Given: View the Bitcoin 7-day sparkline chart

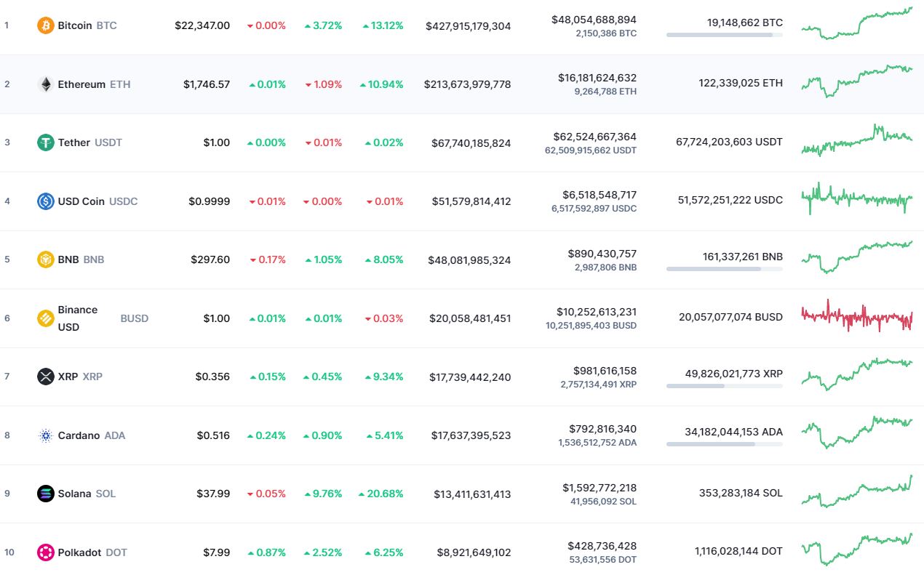Looking at the screenshot, I should click(x=856, y=24).
